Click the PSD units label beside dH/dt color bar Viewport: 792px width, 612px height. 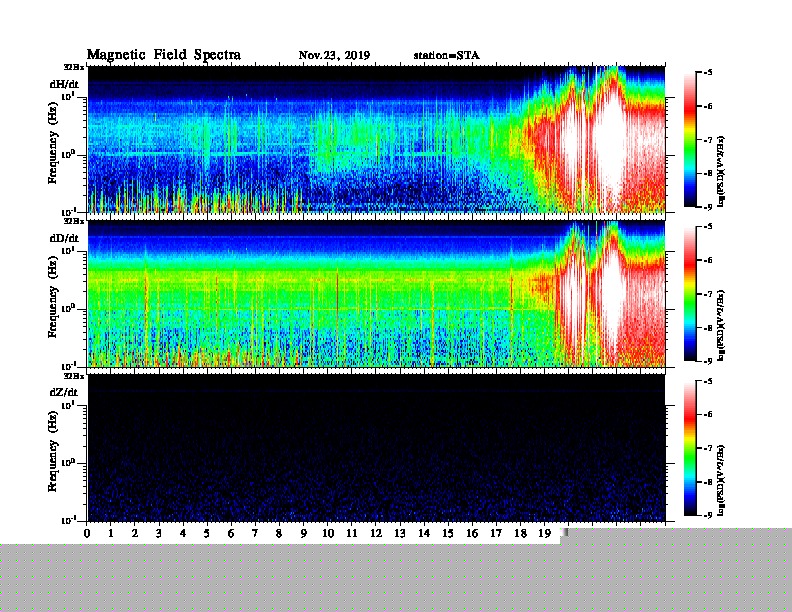coord(721,171)
